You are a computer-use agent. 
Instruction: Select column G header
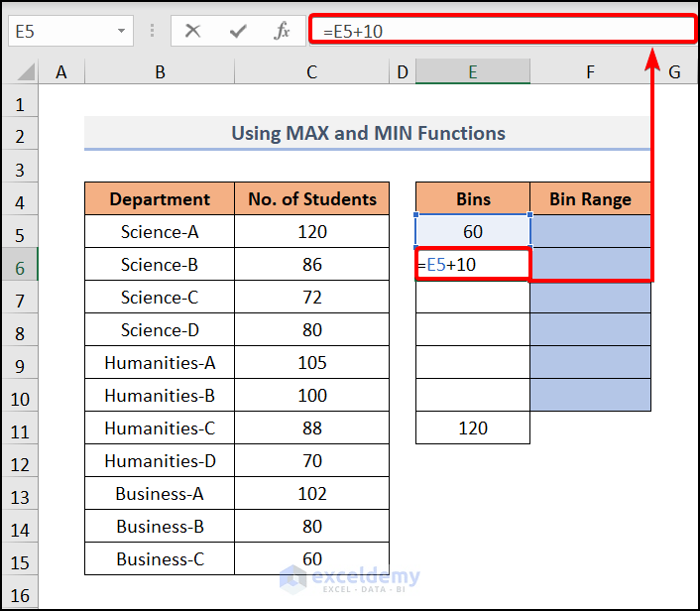coord(674,71)
